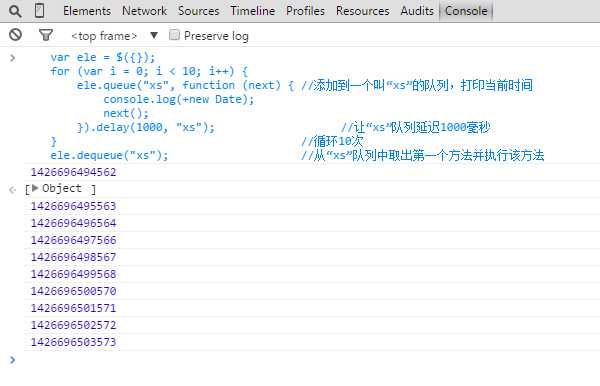The height and width of the screenshot is (386, 600).
Task: Switch to the Elements tab
Action: coord(87,11)
